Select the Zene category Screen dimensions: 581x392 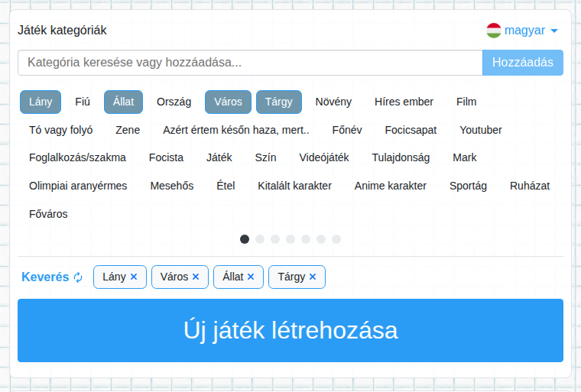tap(128, 130)
